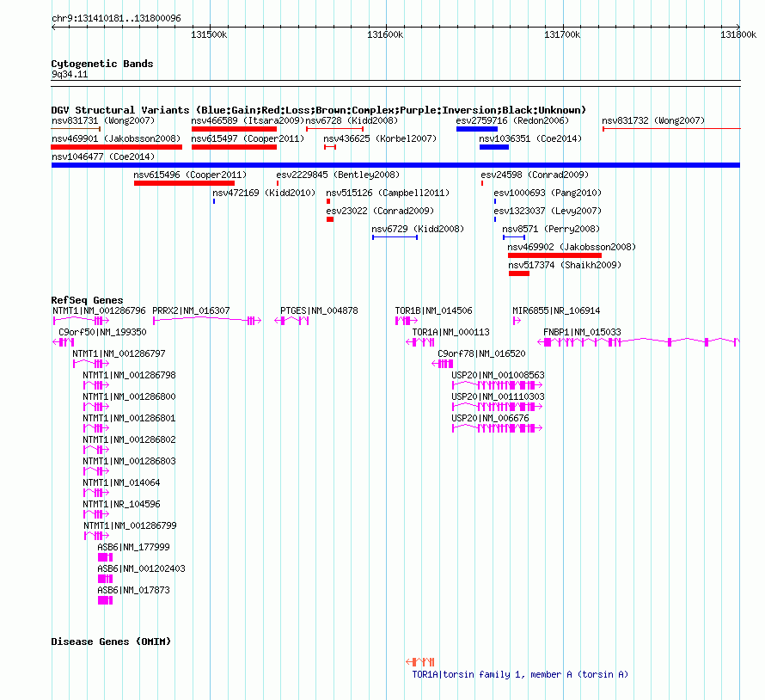The image size is (765, 700).
Task: Click the esv2759716 (Redon2006) blue bar
Action: click(x=477, y=129)
